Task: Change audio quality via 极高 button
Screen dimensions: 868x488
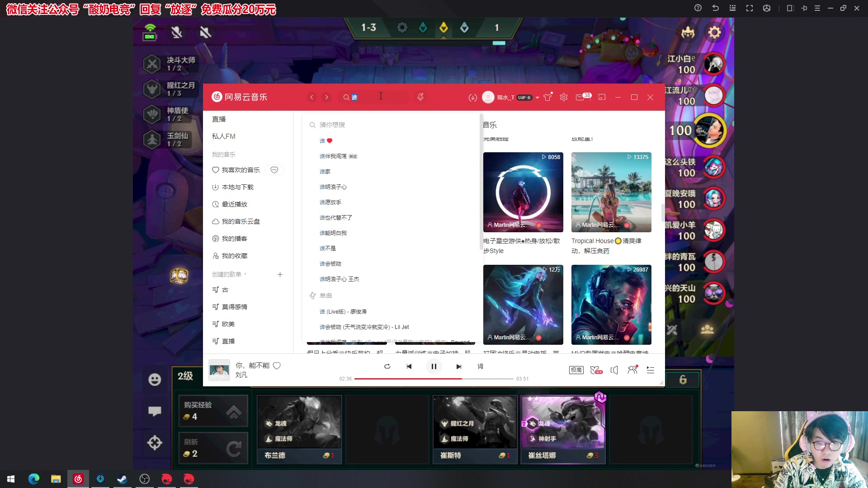Action: (576, 370)
